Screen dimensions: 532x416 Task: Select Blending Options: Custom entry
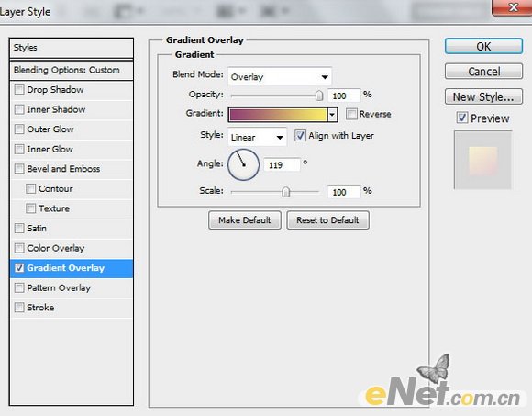[72, 70]
